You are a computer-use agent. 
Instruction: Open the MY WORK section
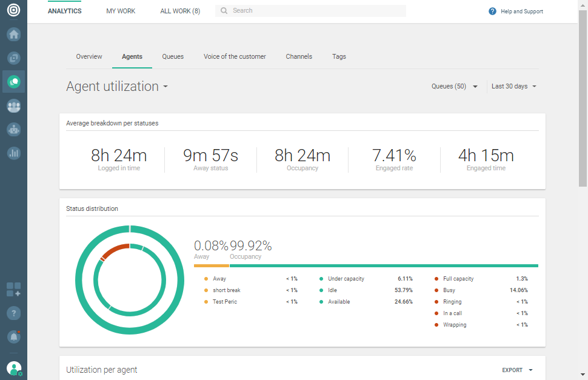[121, 11]
